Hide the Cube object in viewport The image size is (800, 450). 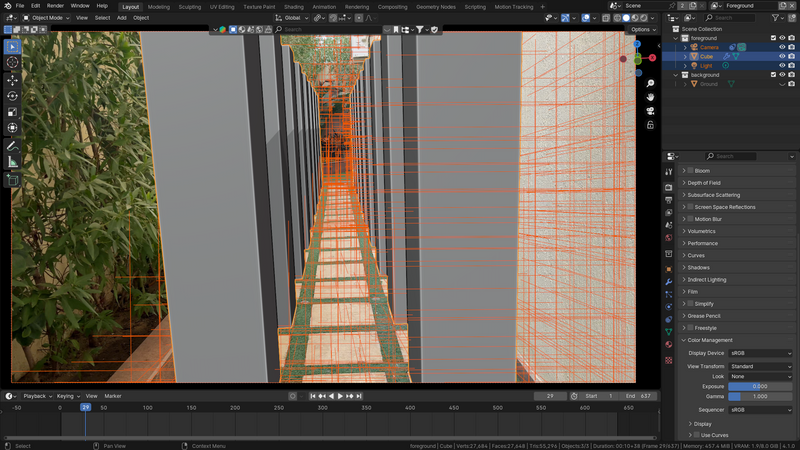coord(782,56)
